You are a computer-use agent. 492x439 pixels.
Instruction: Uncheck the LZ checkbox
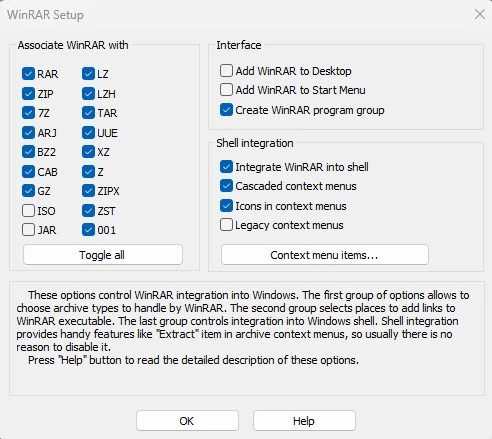tap(88, 74)
